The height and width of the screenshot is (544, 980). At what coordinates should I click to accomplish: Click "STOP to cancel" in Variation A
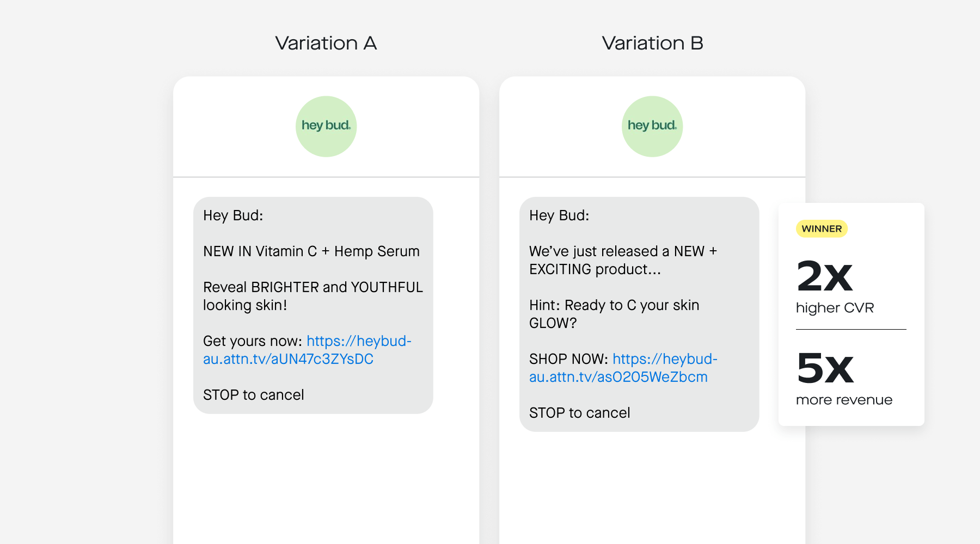[x=254, y=395]
